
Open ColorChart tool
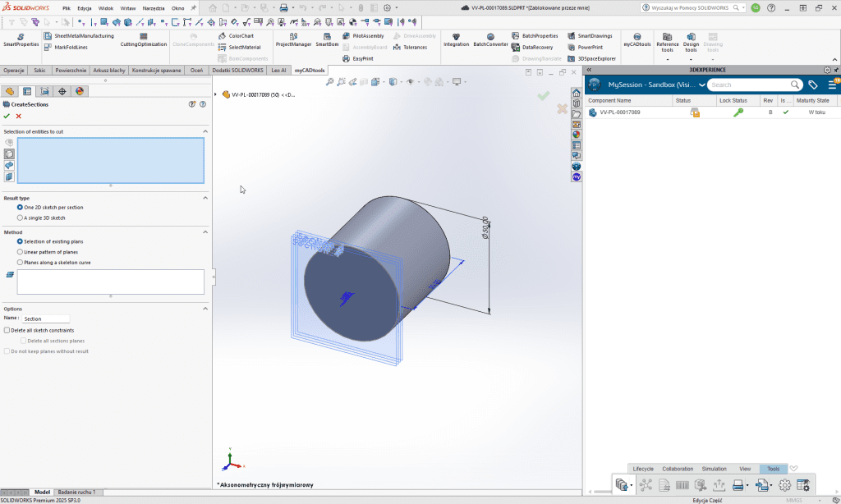pyautogui.click(x=236, y=36)
